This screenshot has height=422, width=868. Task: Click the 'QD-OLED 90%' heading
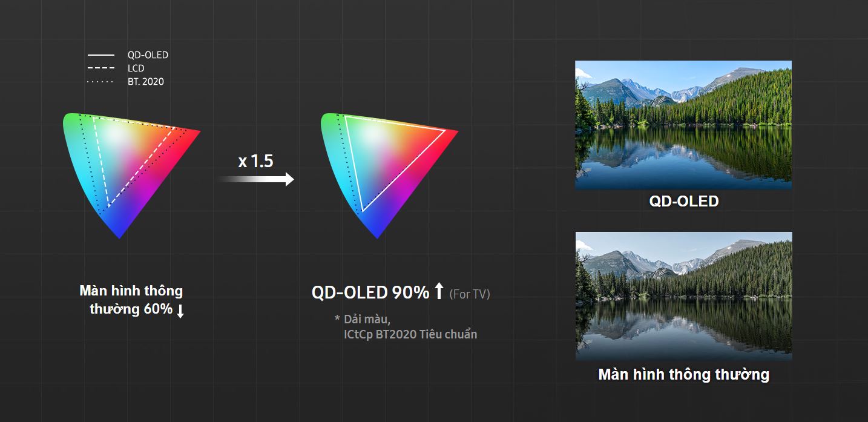tap(370, 292)
